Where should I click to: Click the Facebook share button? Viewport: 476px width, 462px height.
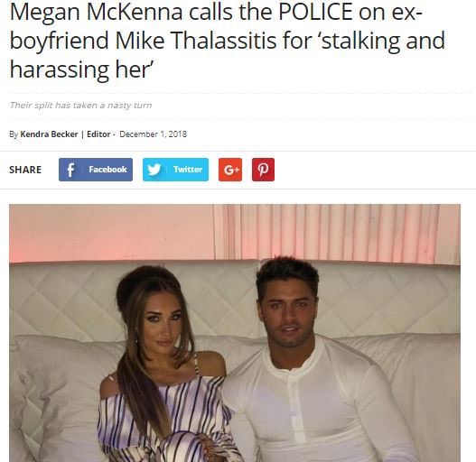(x=96, y=170)
